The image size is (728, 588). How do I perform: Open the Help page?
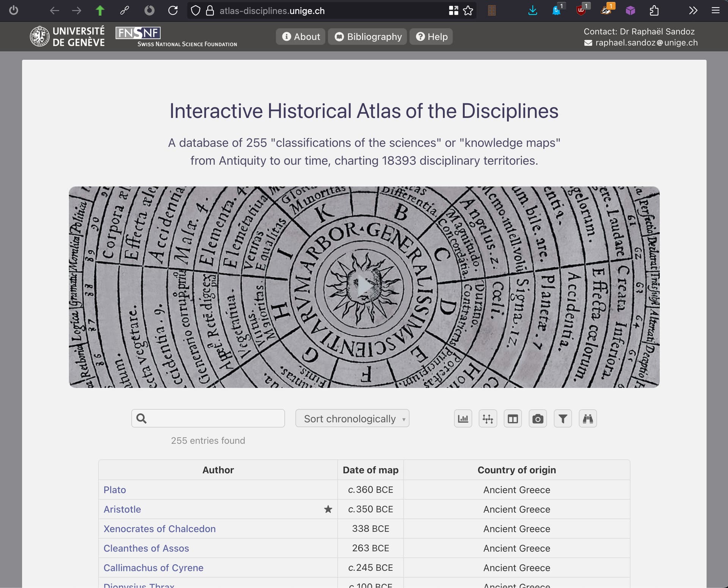pyautogui.click(x=431, y=36)
